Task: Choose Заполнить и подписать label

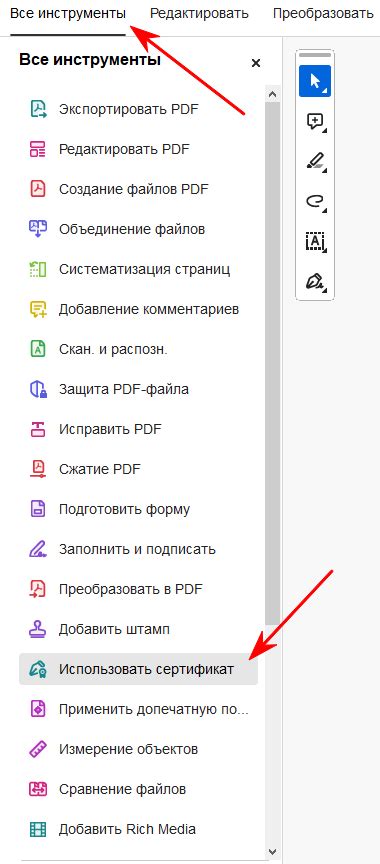Action: (138, 549)
